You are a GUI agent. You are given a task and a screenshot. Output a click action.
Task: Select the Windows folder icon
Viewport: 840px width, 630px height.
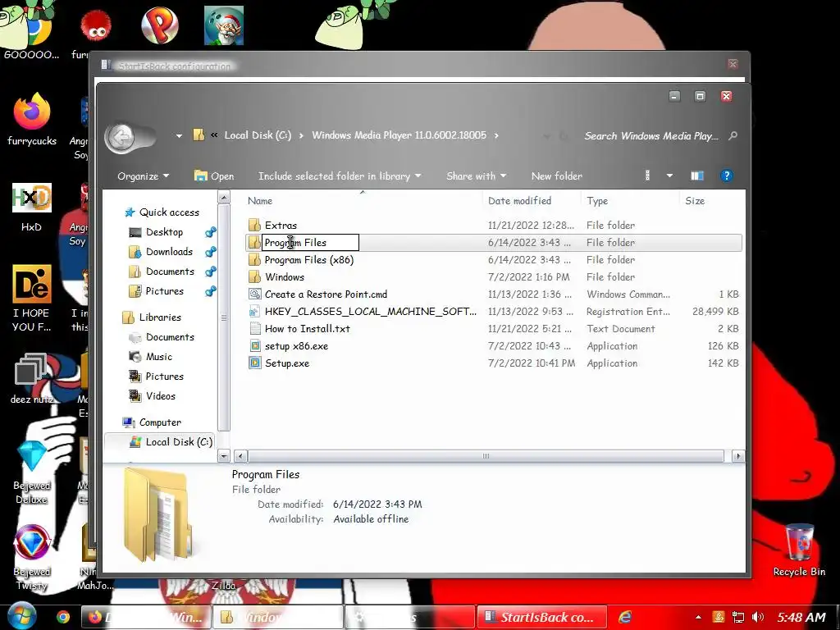click(x=255, y=277)
